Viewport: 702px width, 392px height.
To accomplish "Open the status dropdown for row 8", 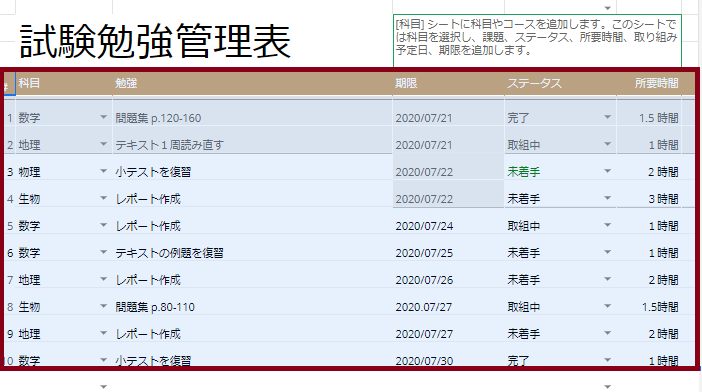I will pos(608,306).
